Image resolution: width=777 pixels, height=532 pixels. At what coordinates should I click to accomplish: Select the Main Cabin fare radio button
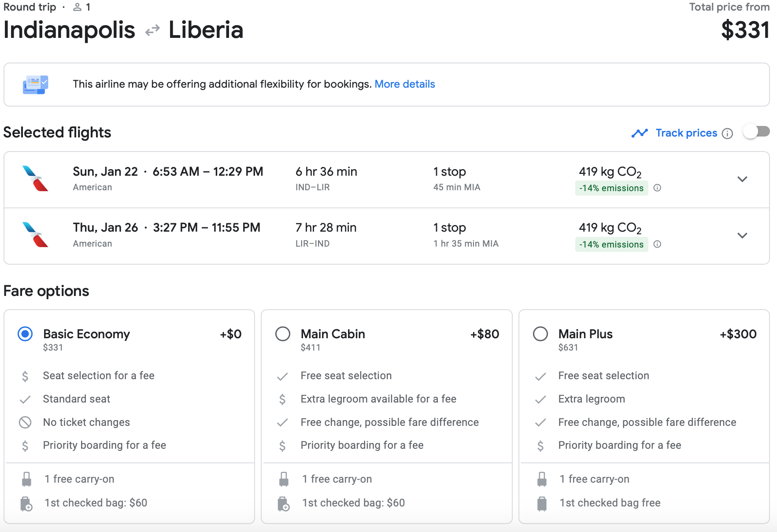point(282,334)
